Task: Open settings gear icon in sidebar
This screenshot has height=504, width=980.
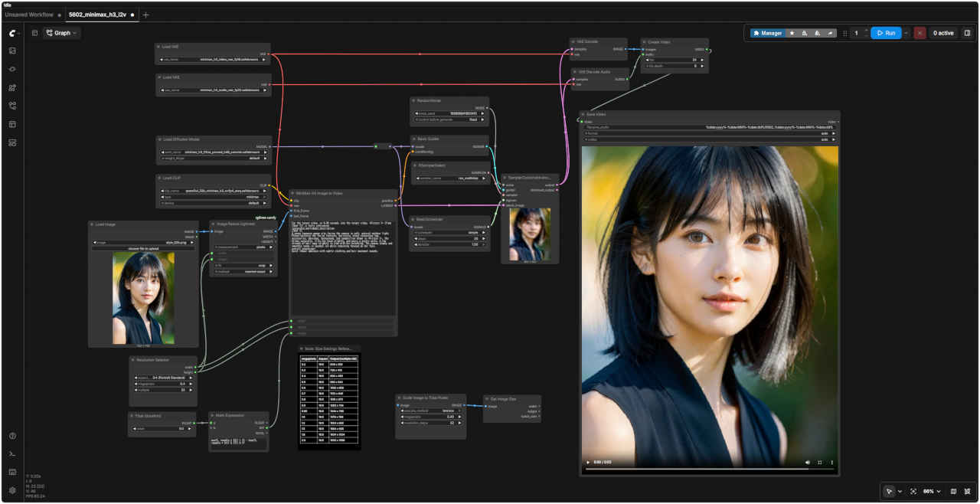Action: (12, 490)
